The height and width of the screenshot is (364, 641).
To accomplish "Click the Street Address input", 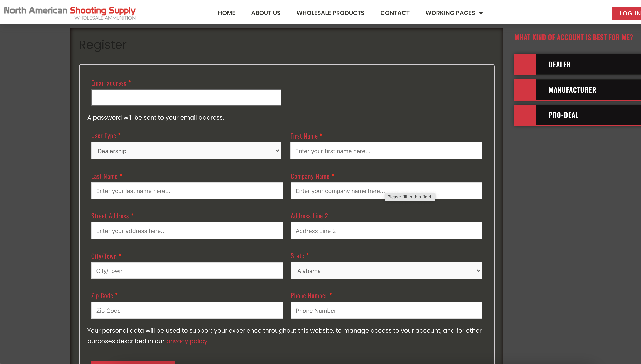I will pos(187,230).
